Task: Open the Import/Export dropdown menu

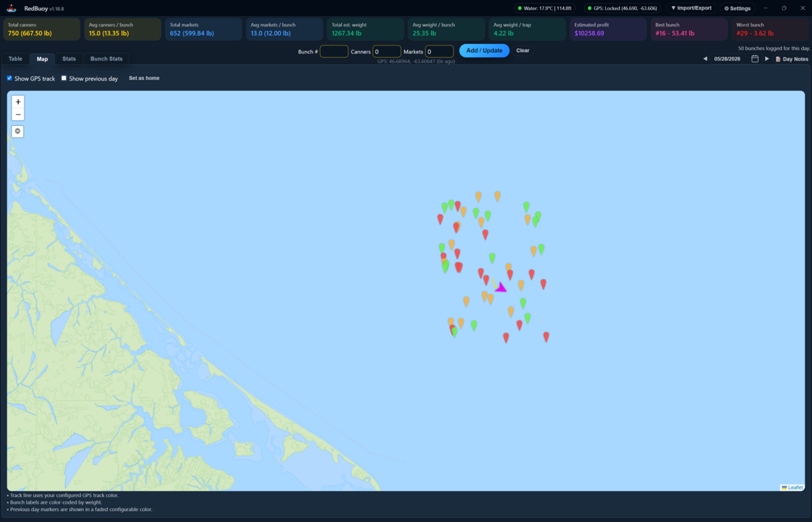Action: [x=691, y=8]
